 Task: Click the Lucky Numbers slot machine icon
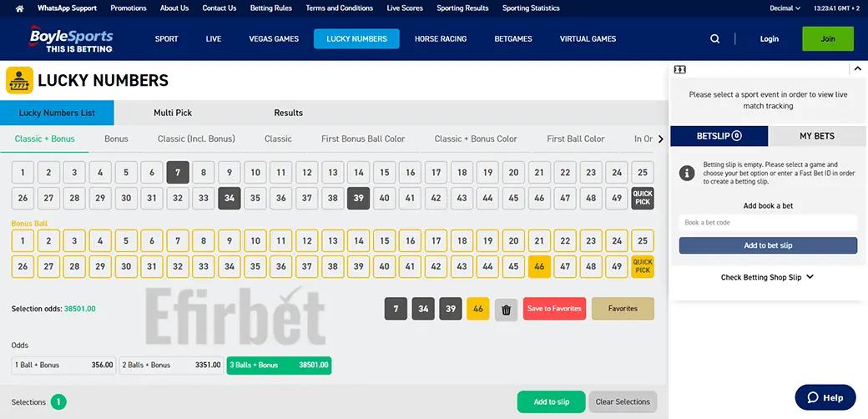[x=19, y=81]
